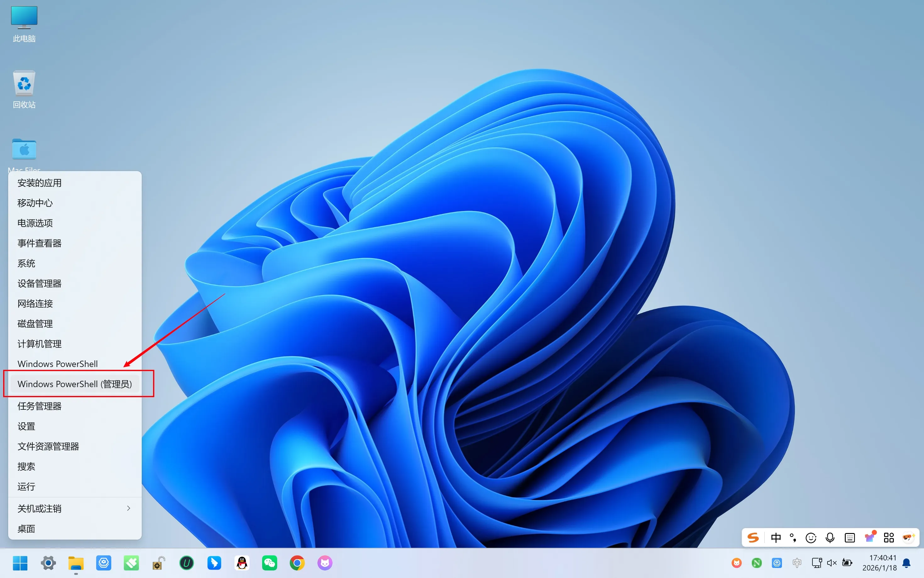The height and width of the screenshot is (578, 924).
Task: Open notification bell in tray
Action: click(906, 563)
